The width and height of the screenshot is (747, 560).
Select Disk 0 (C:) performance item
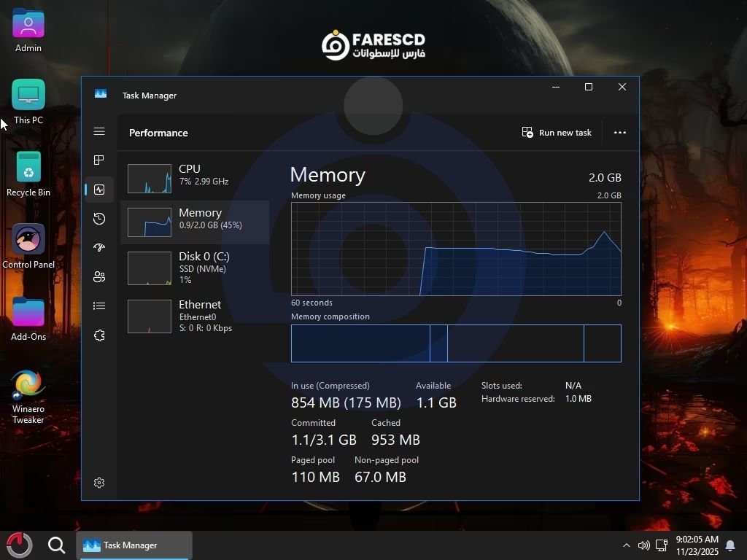point(195,268)
